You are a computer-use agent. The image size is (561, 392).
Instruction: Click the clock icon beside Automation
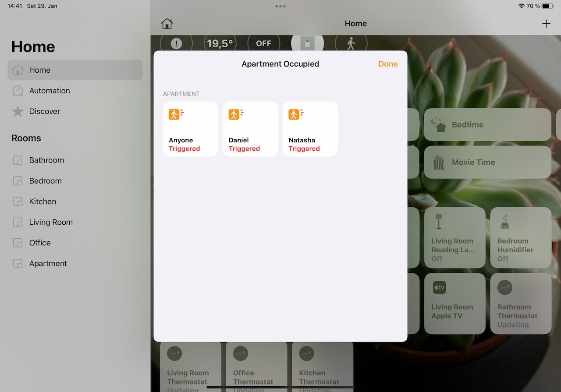pyautogui.click(x=18, y=91)
